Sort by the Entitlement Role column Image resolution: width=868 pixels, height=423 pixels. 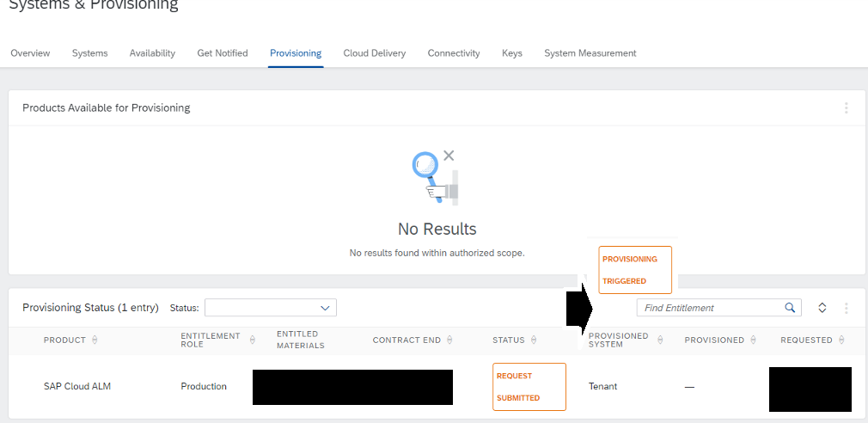click(x=253, y=340)
